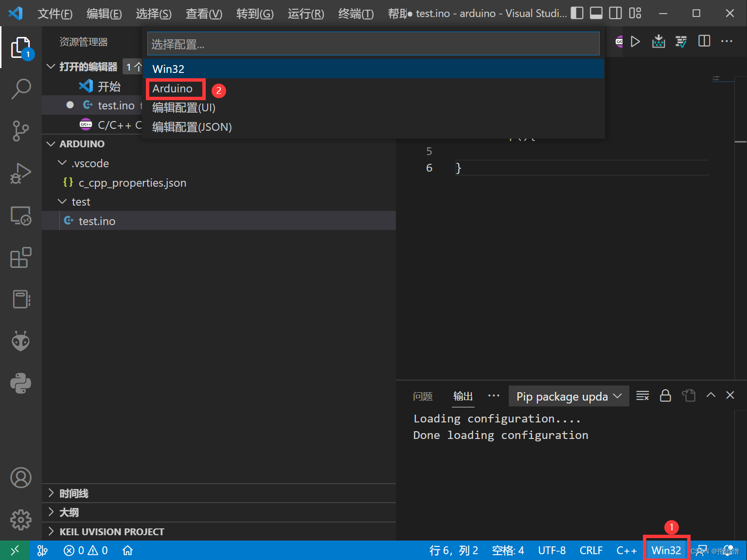Click the Win32 configuration in status bar
The width and height of the screenshot is (747, 560).
[666, 550]
